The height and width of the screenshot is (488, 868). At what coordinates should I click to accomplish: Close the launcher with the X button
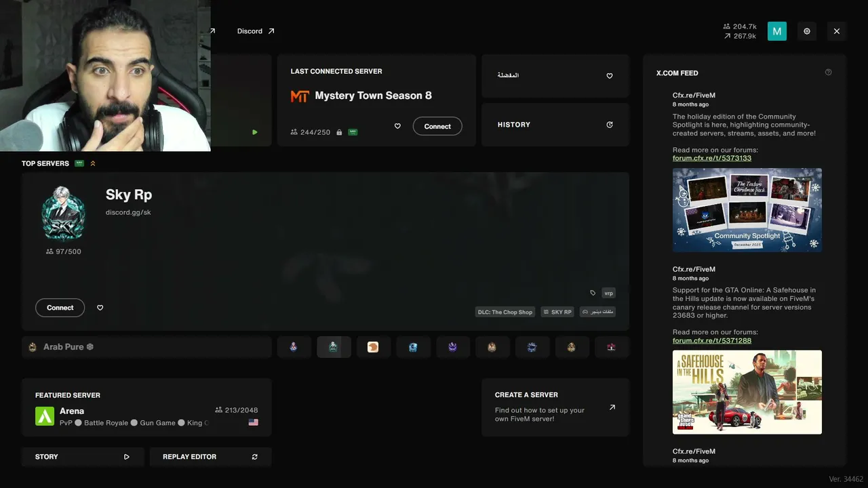(837, 31)
